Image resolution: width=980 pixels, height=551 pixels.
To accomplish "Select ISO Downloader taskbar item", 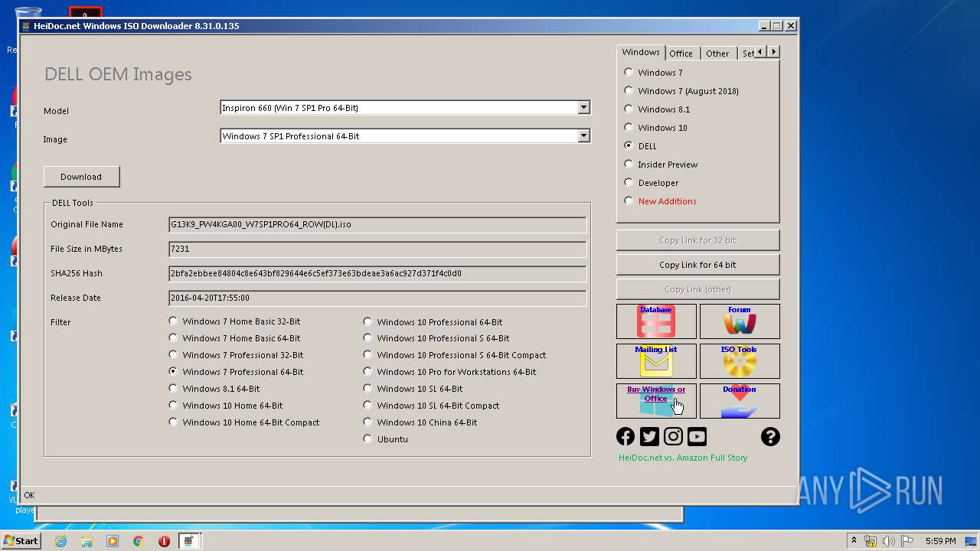I will click(189, 541).
